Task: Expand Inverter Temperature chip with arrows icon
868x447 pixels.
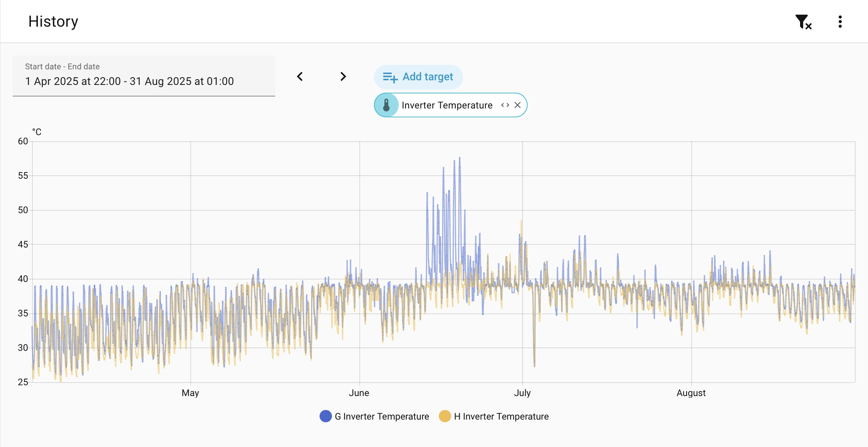Action: pyautogui.click(x=505, y=105)
